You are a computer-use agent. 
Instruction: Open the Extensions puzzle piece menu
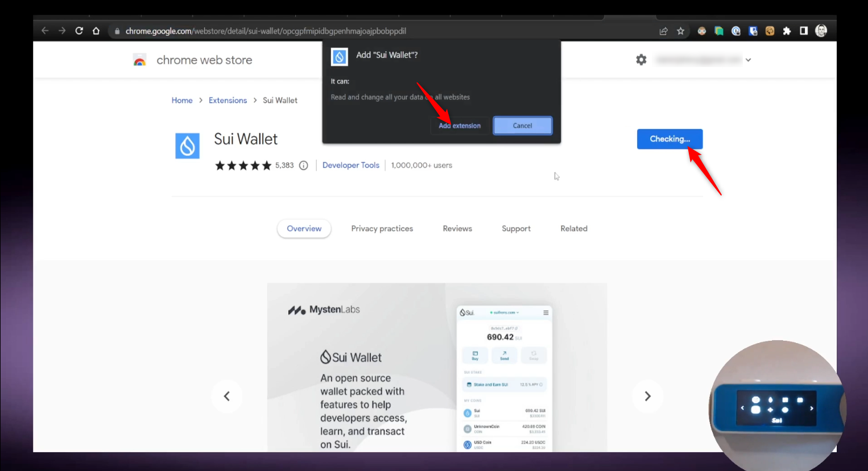coord(787,31)
